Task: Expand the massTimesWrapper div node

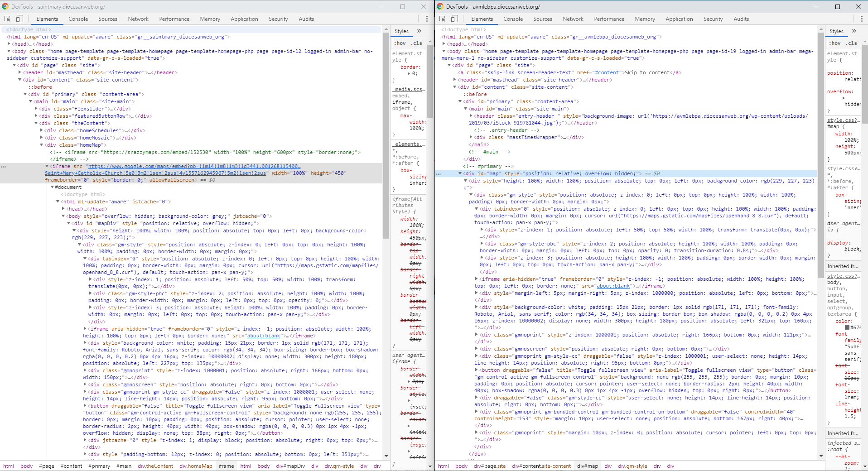Action: tap(471, 137)
